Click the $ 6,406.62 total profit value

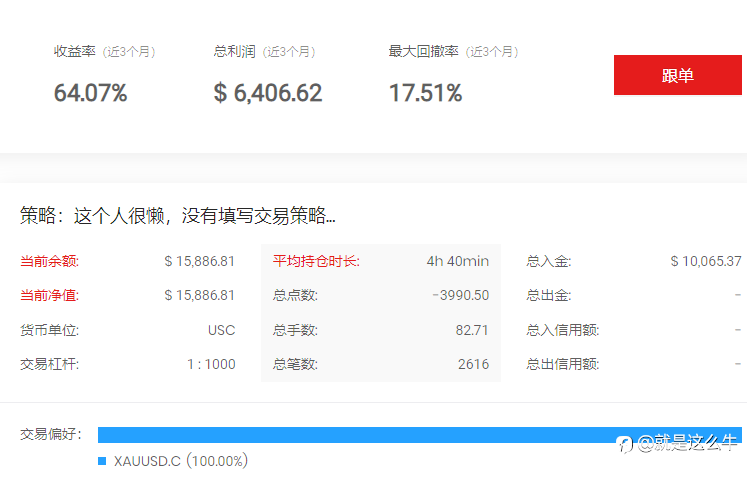coord(268,93)
